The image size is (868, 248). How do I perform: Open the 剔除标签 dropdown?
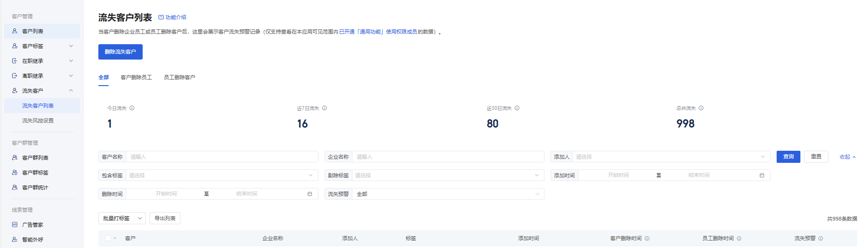(x=448, y=175)
